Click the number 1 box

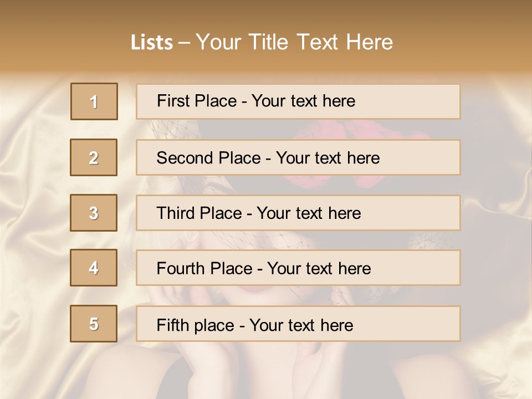coord(94,101)
